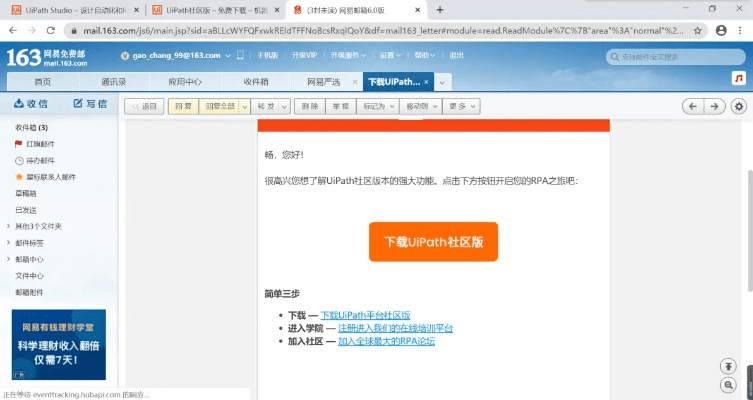The image size is (753, 400).
Task: Open the 升级服务 dropdown
Action: coord(348,55)
